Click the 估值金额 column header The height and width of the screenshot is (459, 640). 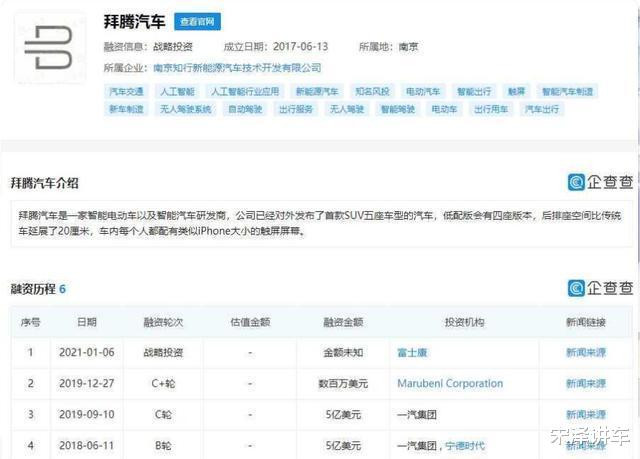250,322
